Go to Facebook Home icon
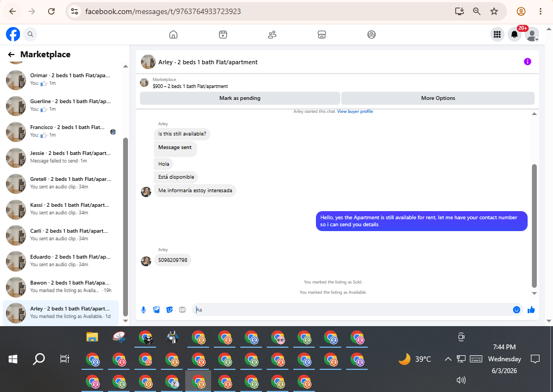Screen dimensions: 553x392 (173, 35)
